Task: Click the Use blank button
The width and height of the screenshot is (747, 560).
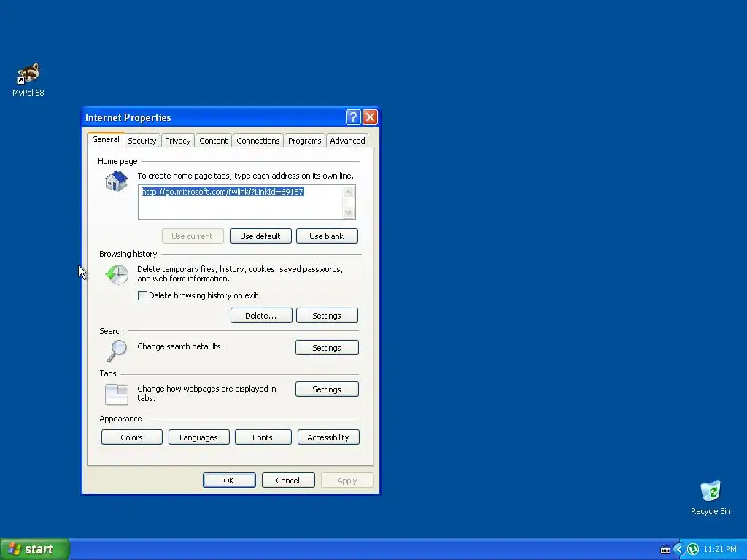Action: click(x=327, y=236)
